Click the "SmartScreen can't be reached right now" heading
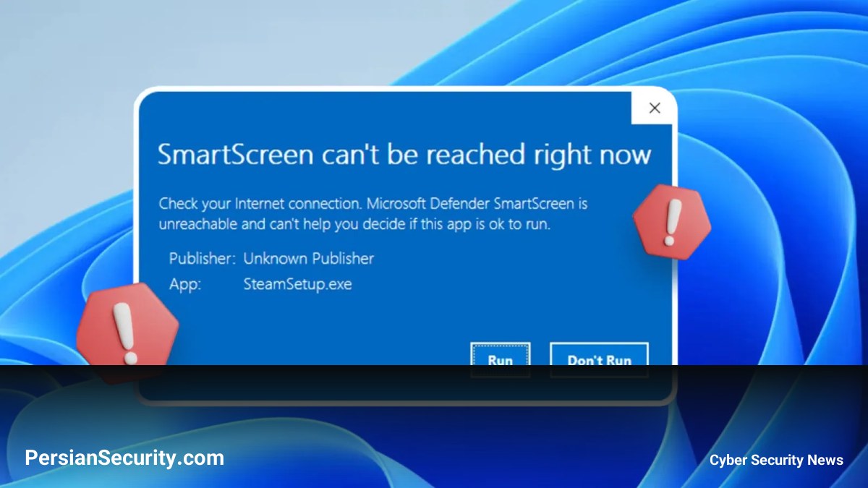The width and height of the screenshot is (868, 488). 404,155
